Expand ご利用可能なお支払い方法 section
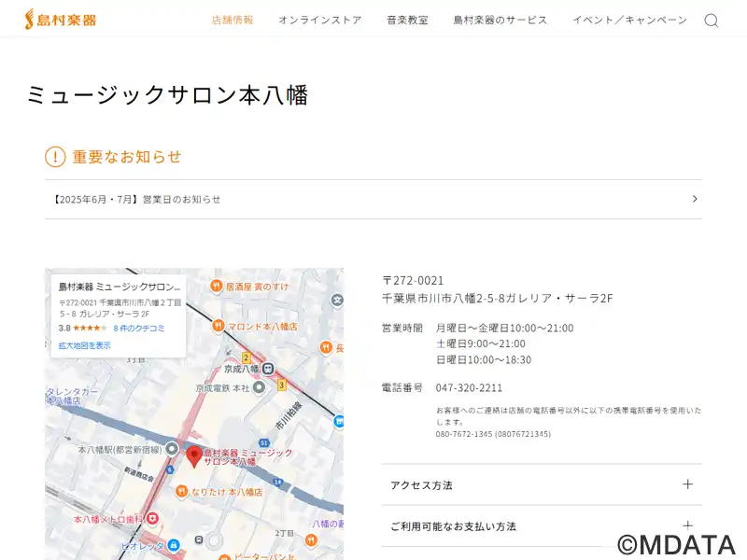This screenshot has height=560, width=747. 542,525
